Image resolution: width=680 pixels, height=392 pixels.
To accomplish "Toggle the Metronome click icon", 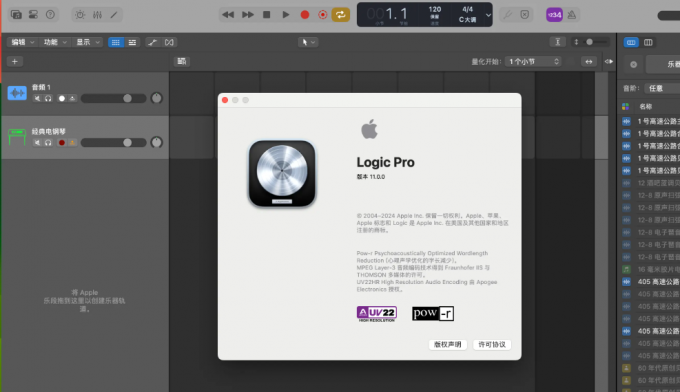I will coord(572,15).
